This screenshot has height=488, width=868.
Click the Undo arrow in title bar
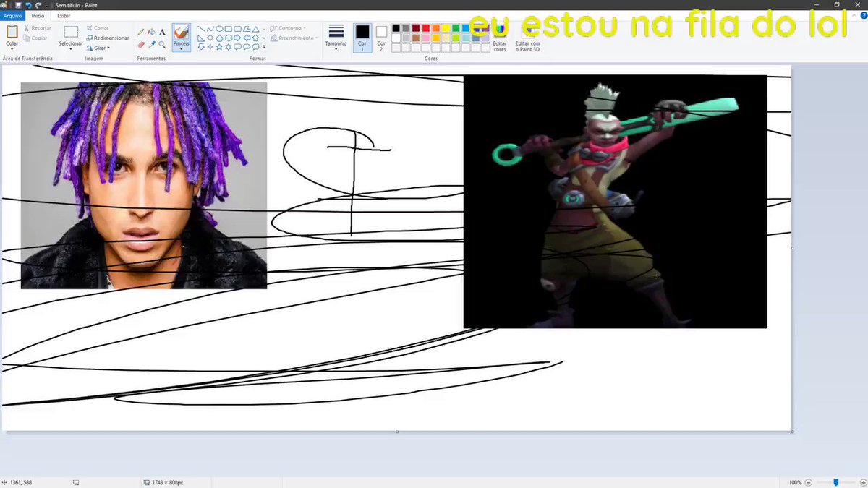28,4
